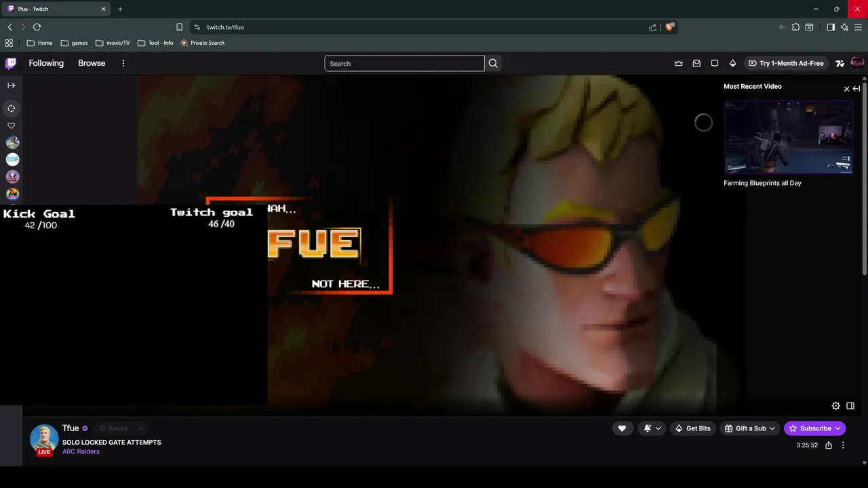This screenshot has height=488, width=868.
Task: Click the 7TV extension icon
Action: point(840,63)
